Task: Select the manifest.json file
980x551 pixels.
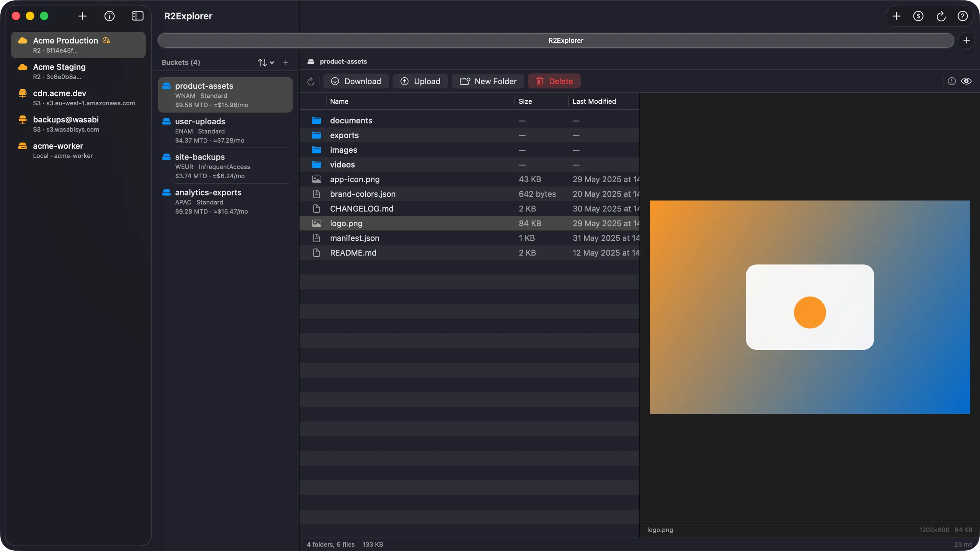Action: (x=469, y=238)
